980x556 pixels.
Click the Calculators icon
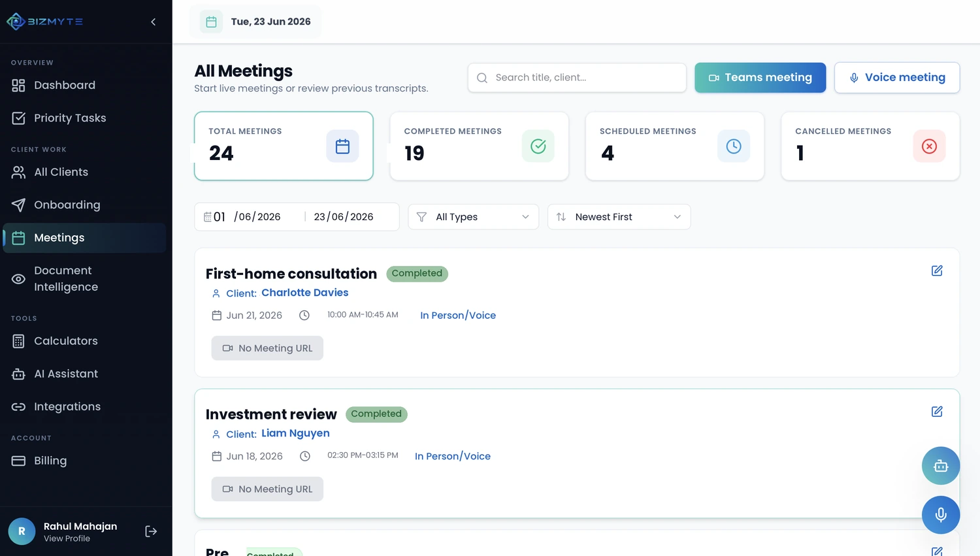(18, 341)
